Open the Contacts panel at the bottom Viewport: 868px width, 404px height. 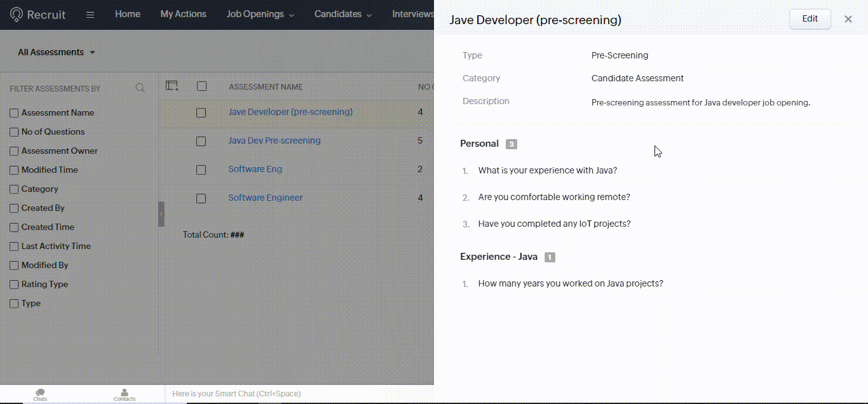pyautogui.click(x=124, y=394)
